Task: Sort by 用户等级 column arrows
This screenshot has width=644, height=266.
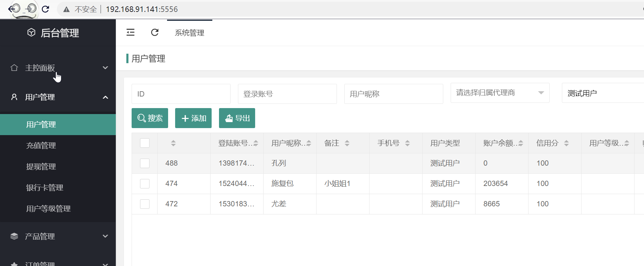Action: point(627,143)
